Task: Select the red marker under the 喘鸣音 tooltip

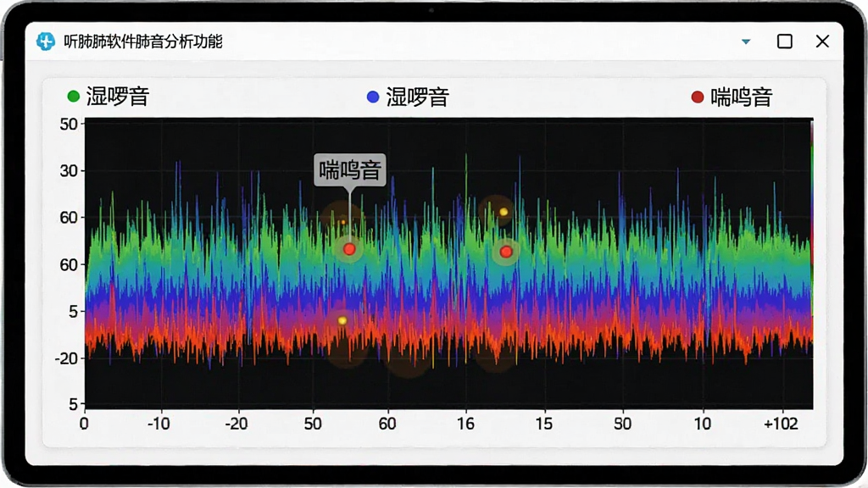Action: coord(348,249)
